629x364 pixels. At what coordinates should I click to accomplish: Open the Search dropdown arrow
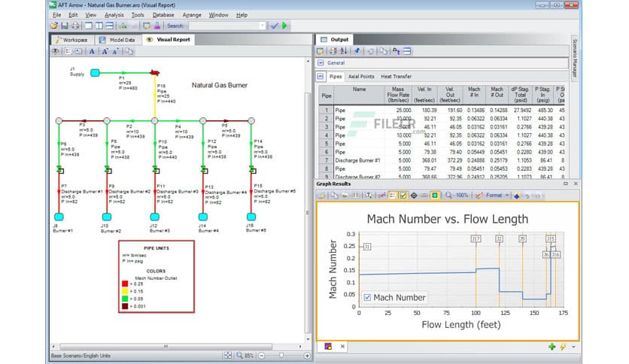click(263, 26)
